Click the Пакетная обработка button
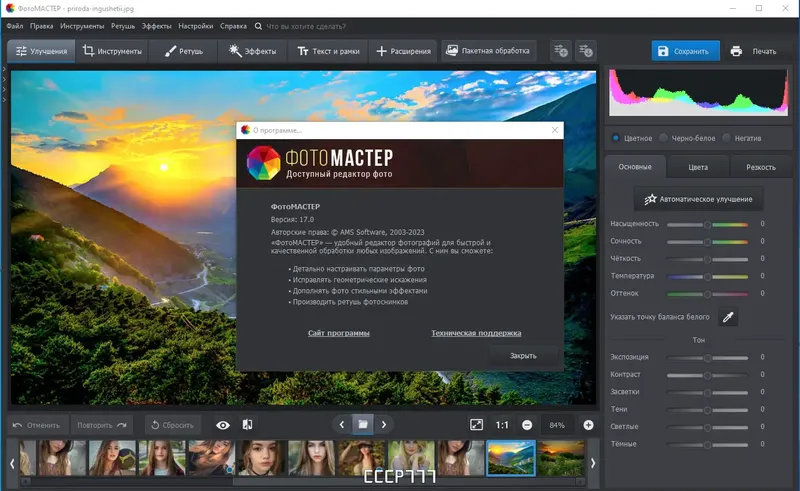 (x=488, y=51)
